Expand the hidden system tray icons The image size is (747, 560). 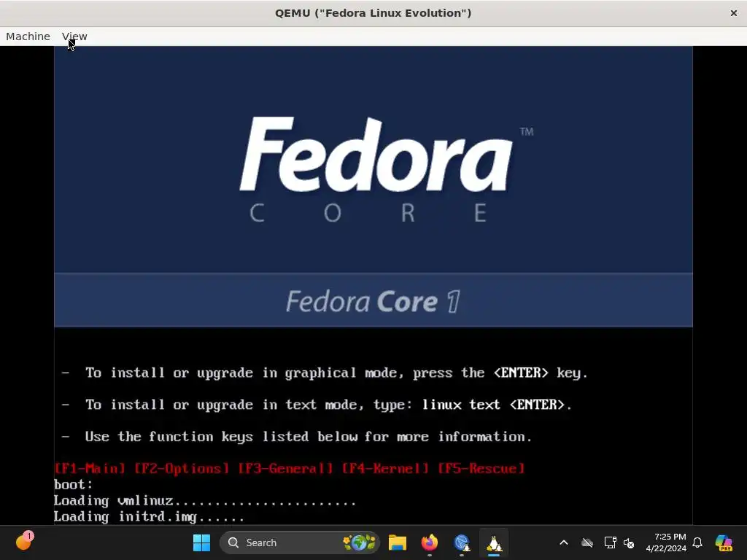[564, 542]
